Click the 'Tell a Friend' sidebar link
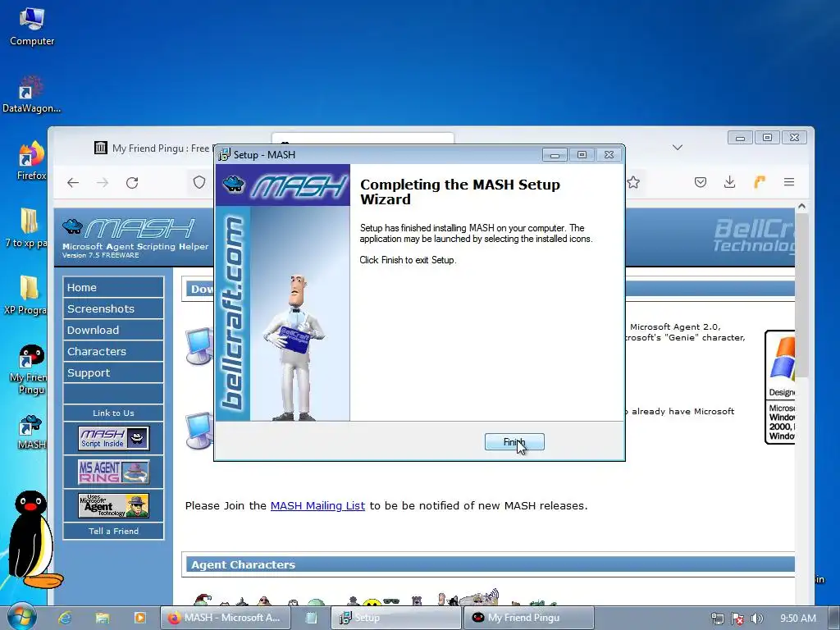Screen dimensions: 840x630 point(113,531)
